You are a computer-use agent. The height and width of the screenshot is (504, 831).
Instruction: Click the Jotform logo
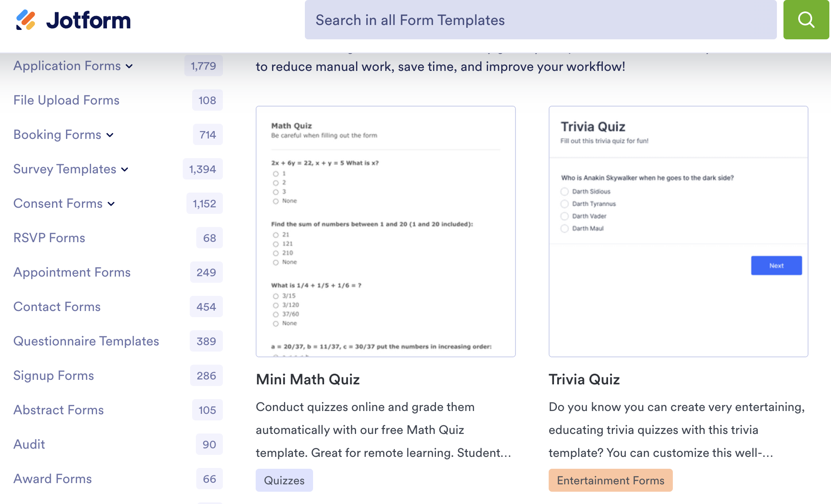point(74,20)
